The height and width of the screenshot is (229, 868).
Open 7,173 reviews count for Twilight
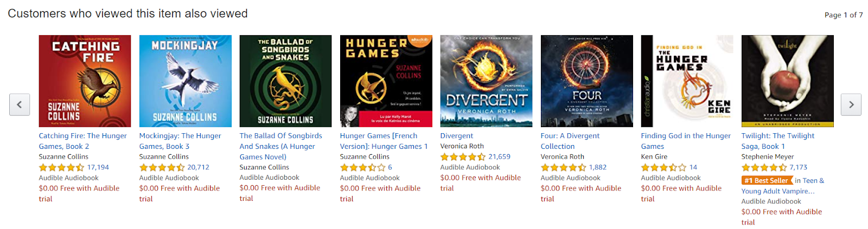pos(799,168)
